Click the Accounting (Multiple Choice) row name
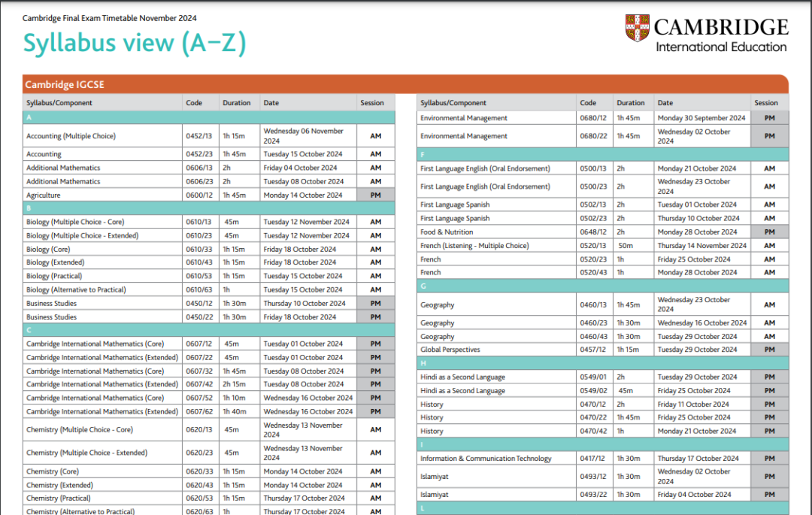The width and height of the screenshot is (812, 515). pos(71,136)
